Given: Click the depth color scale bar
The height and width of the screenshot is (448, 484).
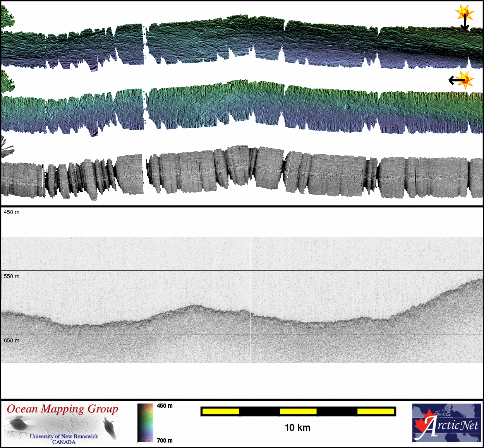Looking at the screenshot, I should (x=146, y=422).
